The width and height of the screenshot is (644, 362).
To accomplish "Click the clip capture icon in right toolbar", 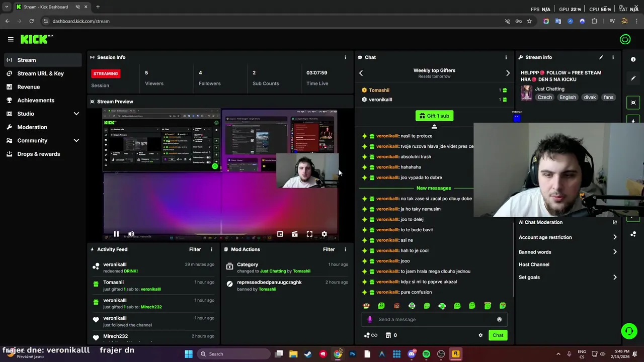I will [x=633, y=103].
